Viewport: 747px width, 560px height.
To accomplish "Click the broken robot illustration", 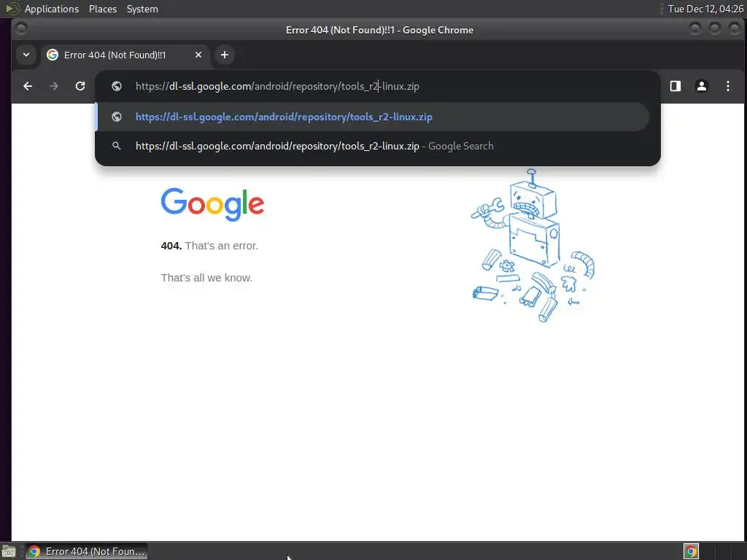I will point(533,246).
